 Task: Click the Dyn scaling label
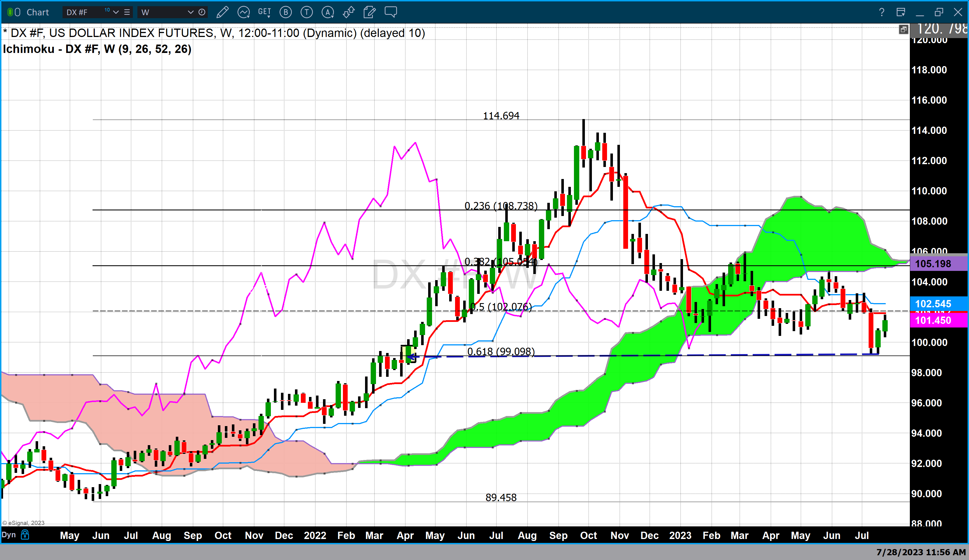[x=8, y=535]
